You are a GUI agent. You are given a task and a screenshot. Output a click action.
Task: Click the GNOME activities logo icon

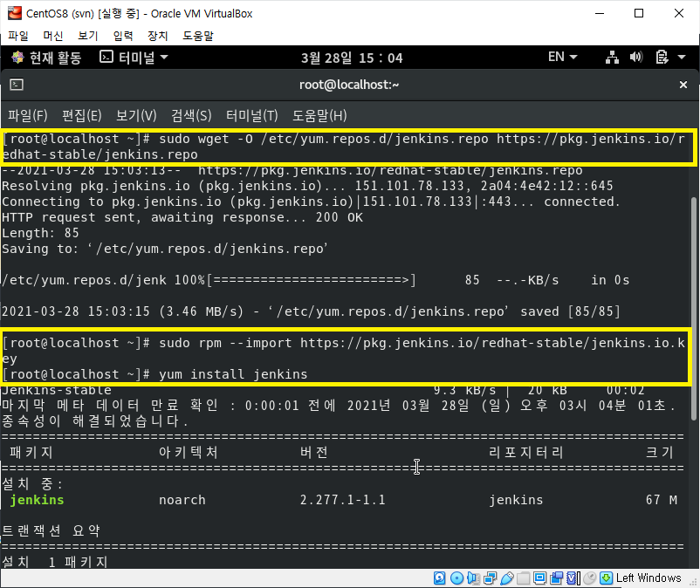tap(17, 57)
